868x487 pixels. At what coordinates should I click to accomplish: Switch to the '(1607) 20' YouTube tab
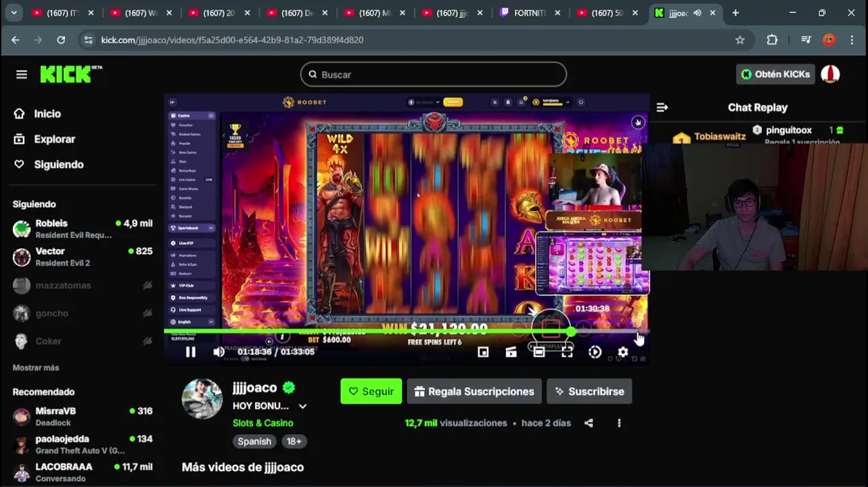[219, 13]
